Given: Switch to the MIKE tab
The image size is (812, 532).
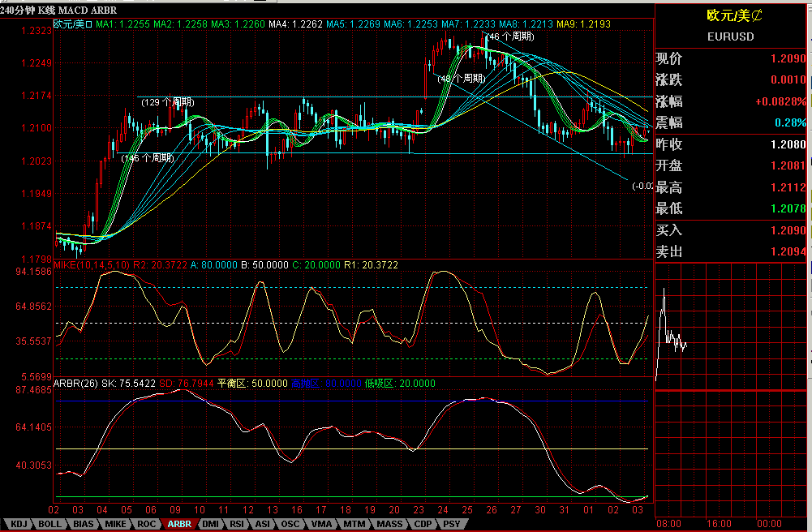Looking at the screenshot, I should click(116, 524).
